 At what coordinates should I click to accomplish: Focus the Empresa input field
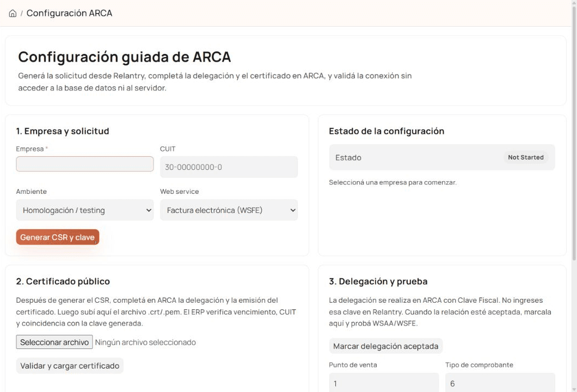click(x=84, y=164)
